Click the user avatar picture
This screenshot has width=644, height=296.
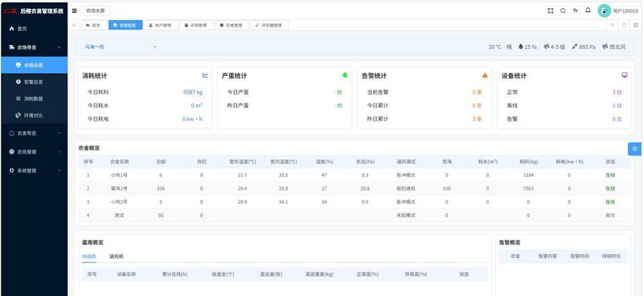[604, 11]
